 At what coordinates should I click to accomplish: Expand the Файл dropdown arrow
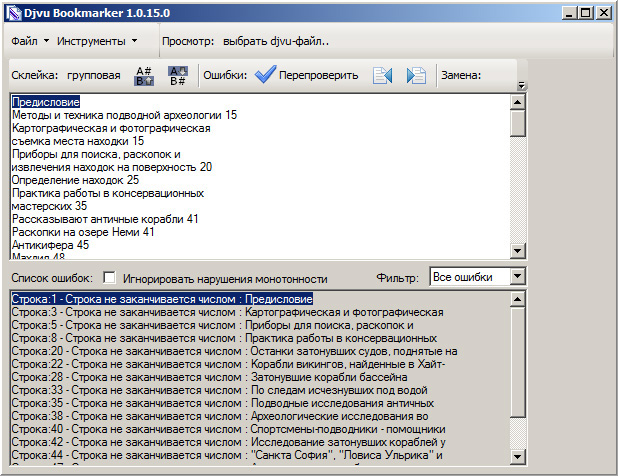tap(46, 41)
